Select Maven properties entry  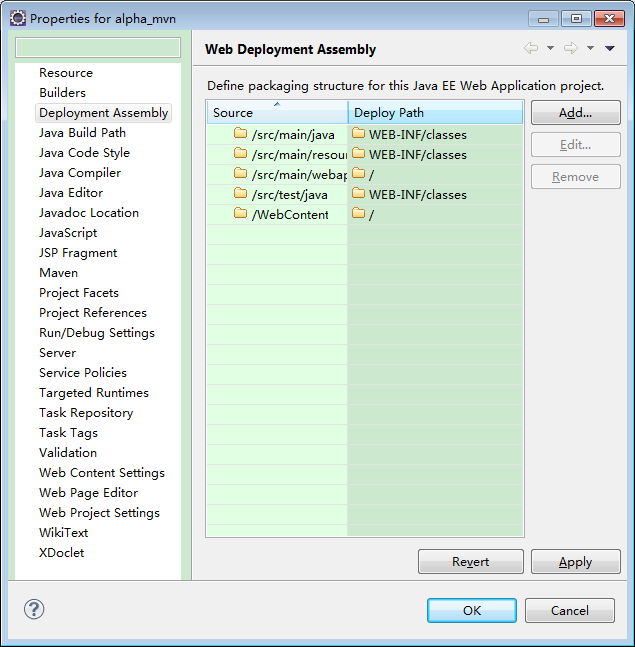tap(58, 273)
